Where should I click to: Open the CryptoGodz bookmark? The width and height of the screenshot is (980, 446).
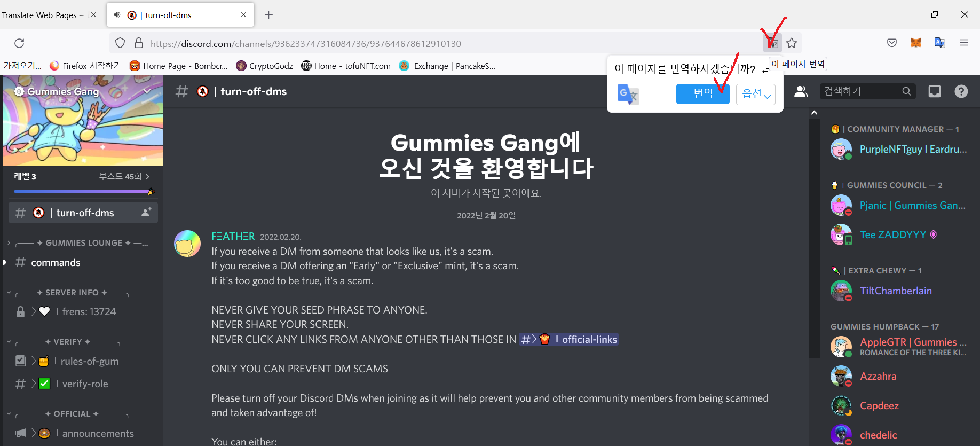tap(265, 66)
